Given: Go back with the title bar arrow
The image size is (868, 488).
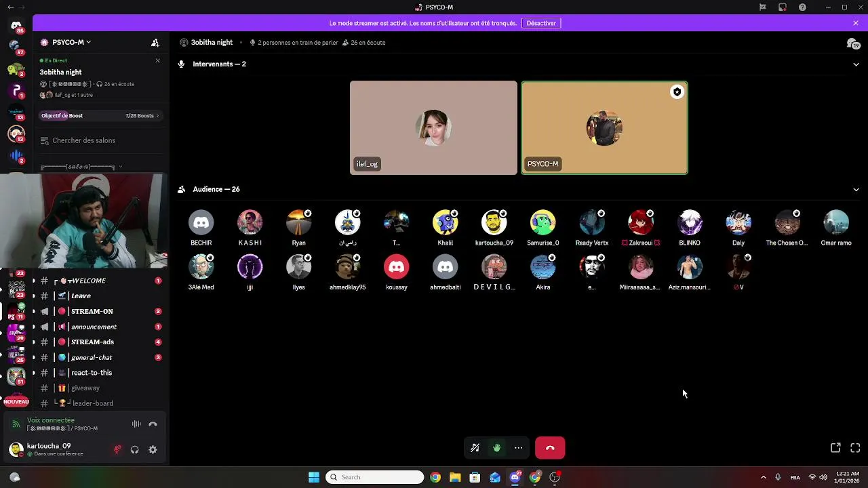Looking at the screenshot, I should coord(10,7).
